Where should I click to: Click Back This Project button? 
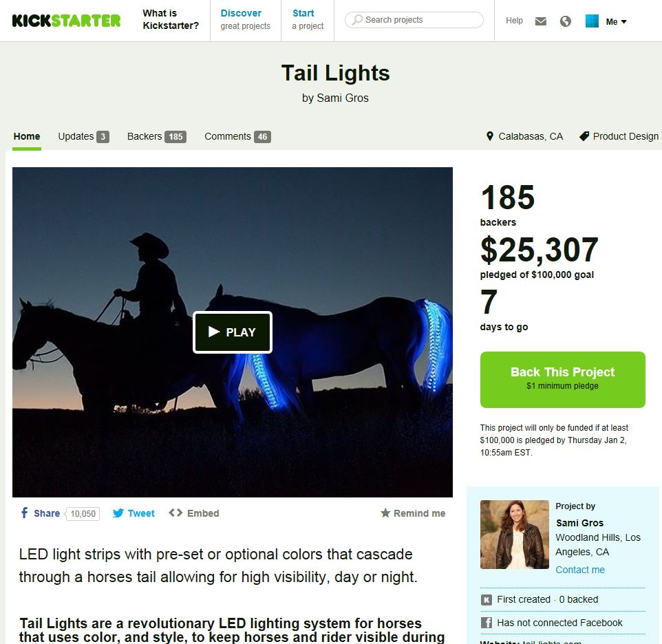562,379
